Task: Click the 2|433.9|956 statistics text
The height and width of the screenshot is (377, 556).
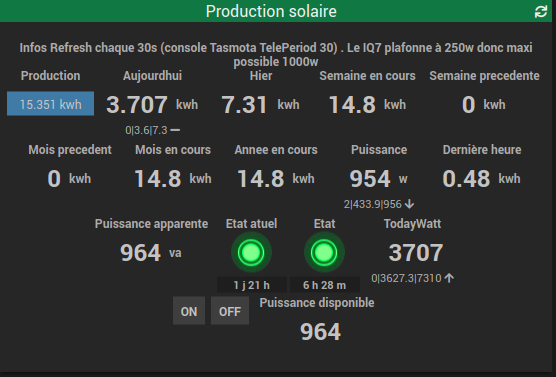Action: point(373,204)
